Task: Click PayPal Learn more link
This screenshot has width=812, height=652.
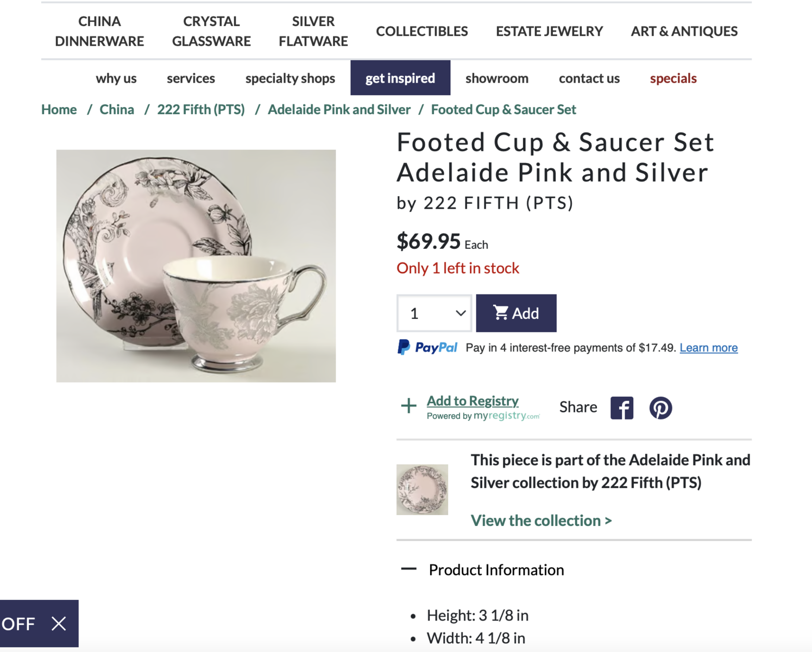Action: click(x=708, y=348)
